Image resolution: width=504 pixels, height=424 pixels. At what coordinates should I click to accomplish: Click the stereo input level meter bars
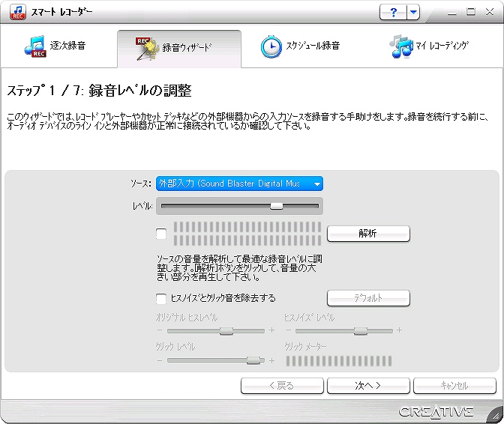click(247, 234)
